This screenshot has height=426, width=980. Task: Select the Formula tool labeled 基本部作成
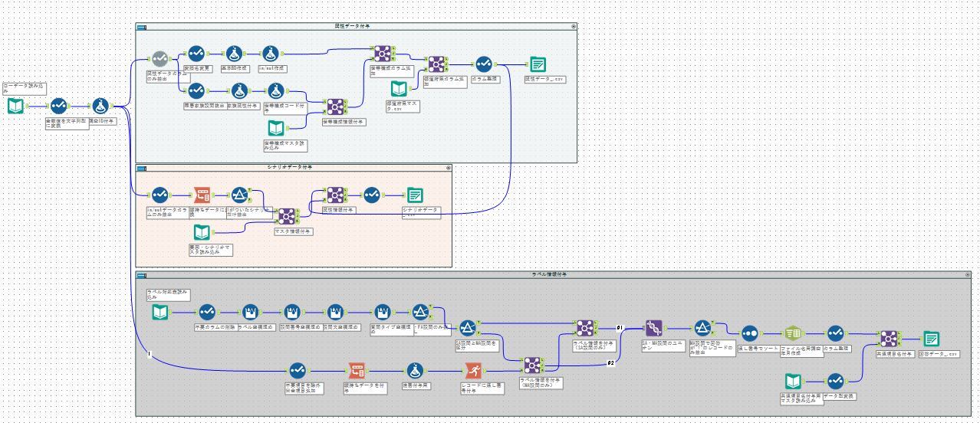click(x=234, y=54)
